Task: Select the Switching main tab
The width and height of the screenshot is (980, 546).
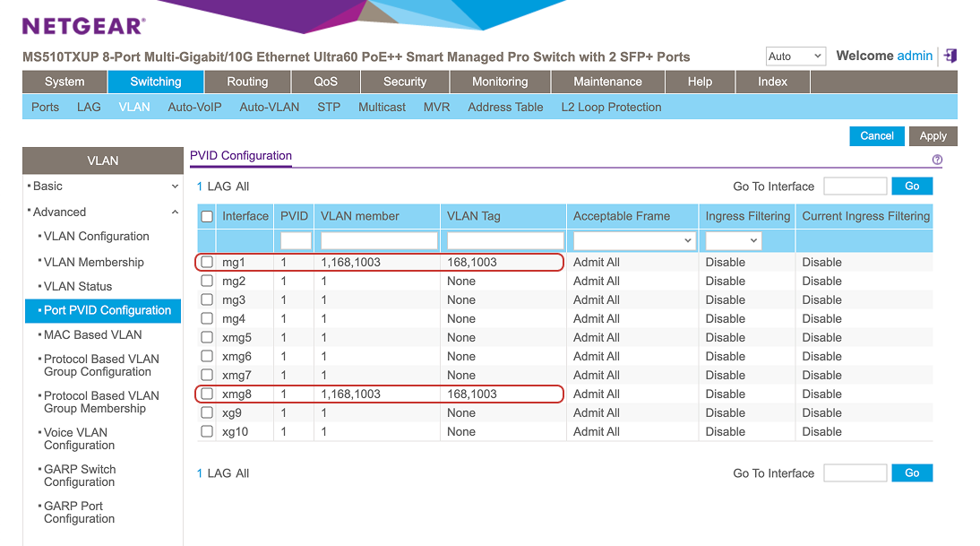Action: coord(156,82)
